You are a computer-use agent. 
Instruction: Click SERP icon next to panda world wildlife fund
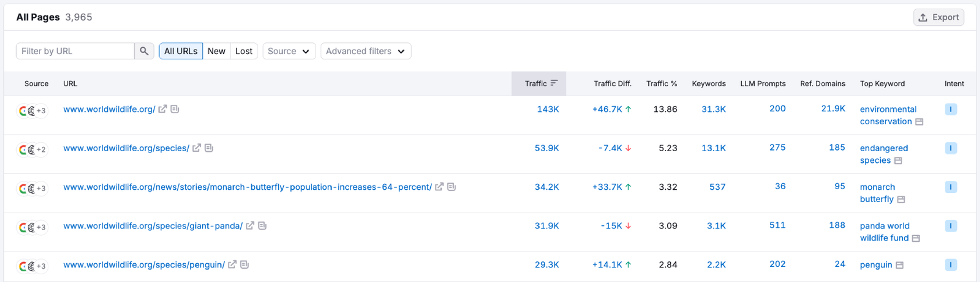click(916, 238)
